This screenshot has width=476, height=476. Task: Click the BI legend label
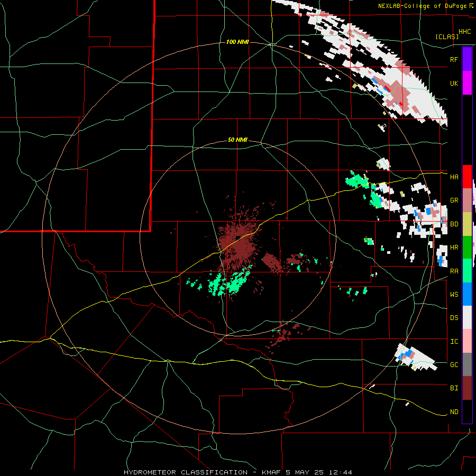point(454,388)
